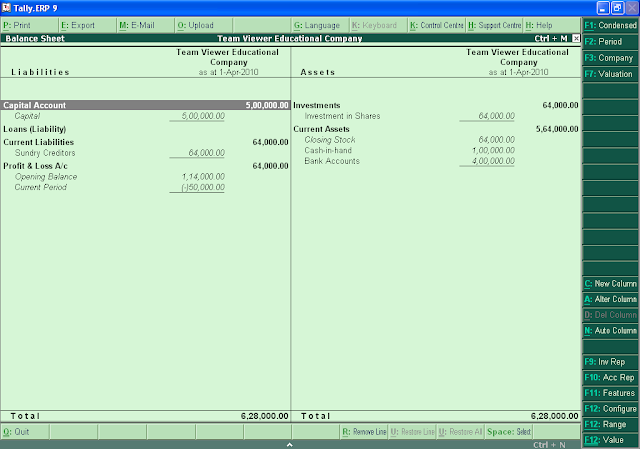Click A: Alter Column button
The image size is (640, 449).
point(610,299)
